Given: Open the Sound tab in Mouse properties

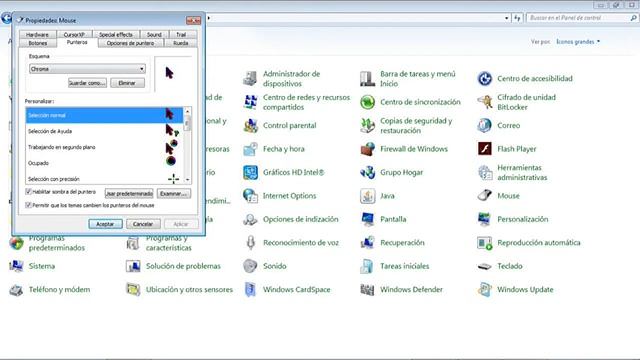Looking at the screenshot, I should [x=154, y=35].
